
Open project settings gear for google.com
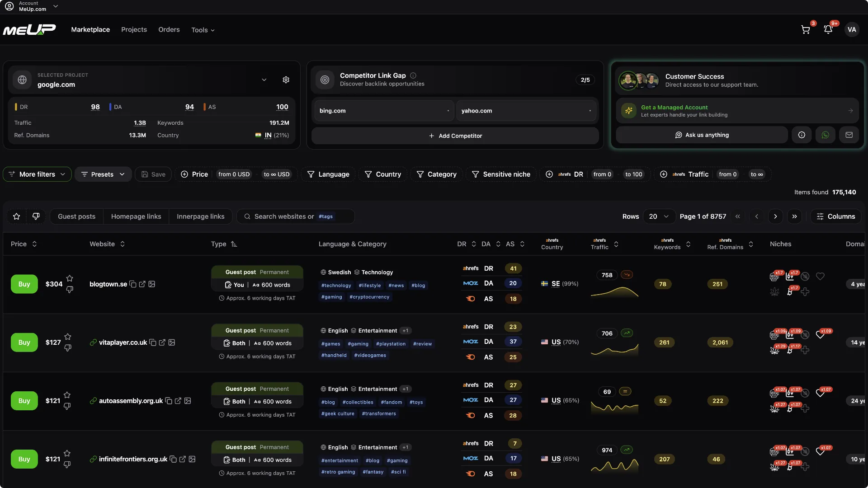[x=286, y=80]
